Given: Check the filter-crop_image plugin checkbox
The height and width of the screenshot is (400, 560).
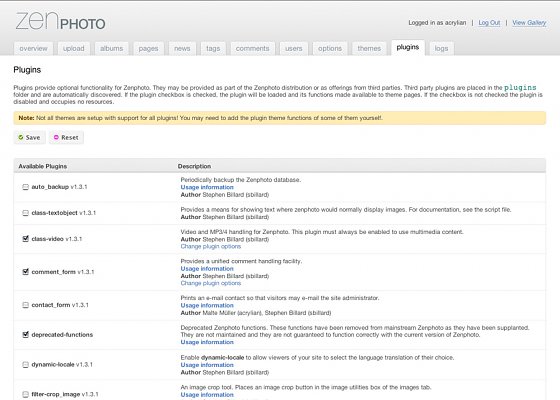Looking at the screenshot, I should (25, 394).
